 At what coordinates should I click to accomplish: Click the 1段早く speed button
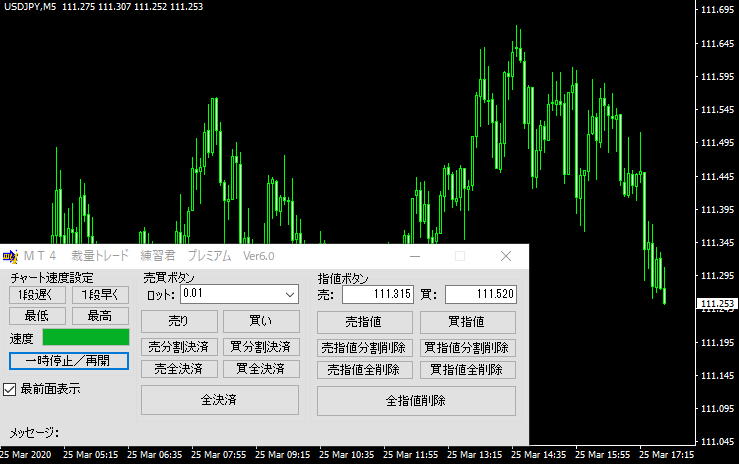click(x=99, y=294)
